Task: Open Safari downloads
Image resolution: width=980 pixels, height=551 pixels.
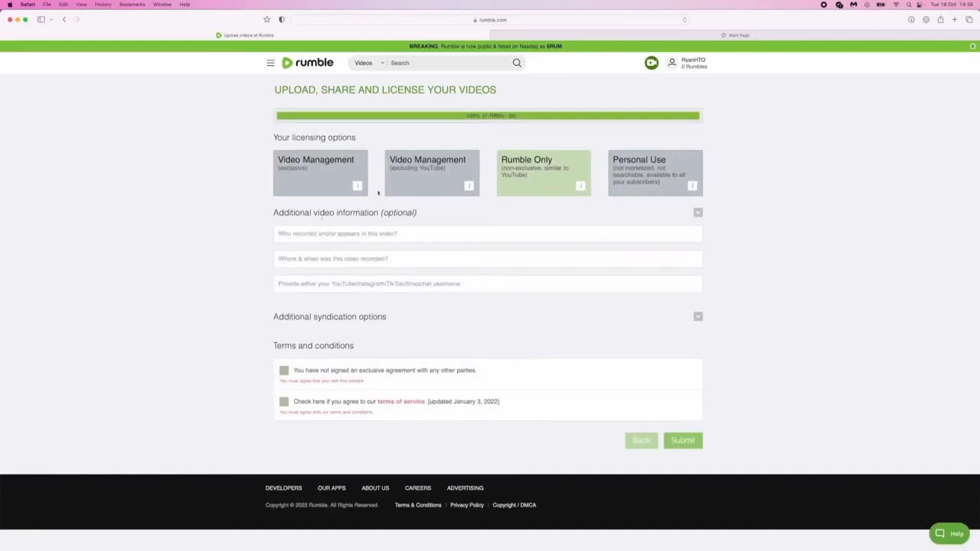Action: click(911, 19)
